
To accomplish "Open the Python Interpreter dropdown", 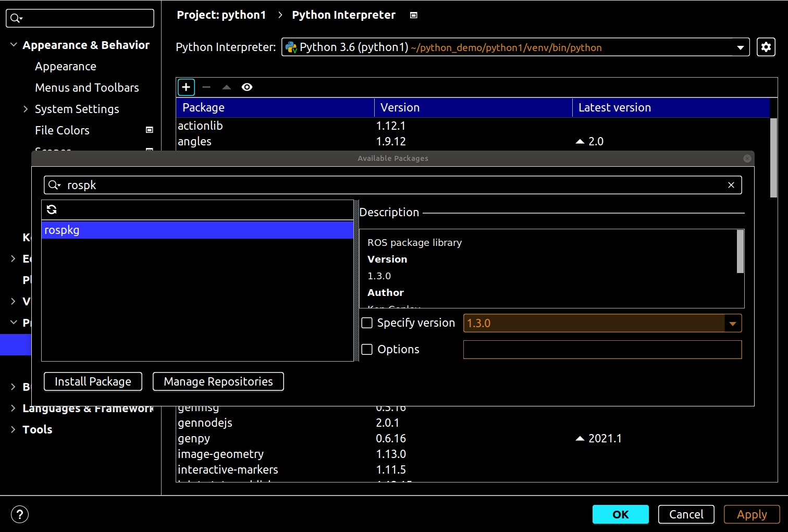I will 740,47.
